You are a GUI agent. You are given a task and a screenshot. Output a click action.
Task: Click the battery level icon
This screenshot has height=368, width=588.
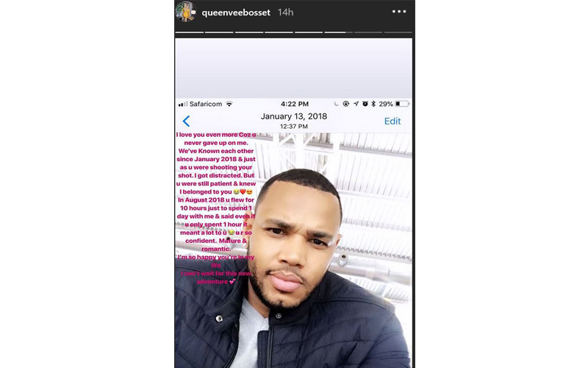(402, 104)
